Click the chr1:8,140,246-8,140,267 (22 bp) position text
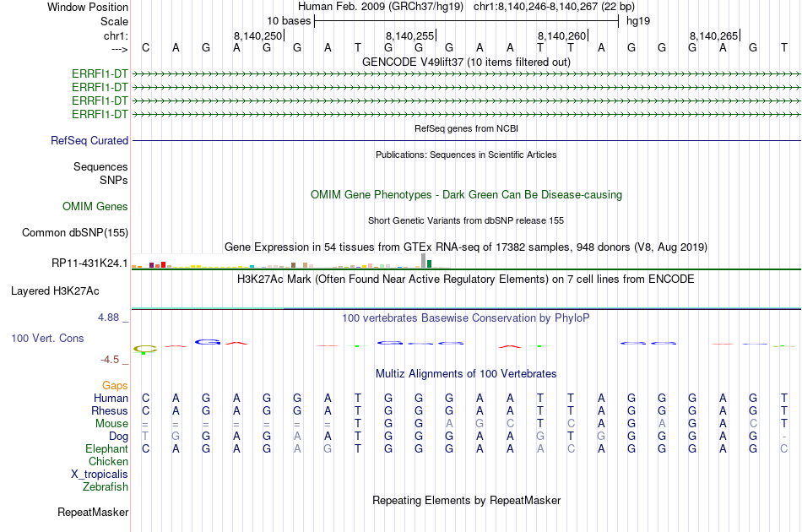 (554, 7)
